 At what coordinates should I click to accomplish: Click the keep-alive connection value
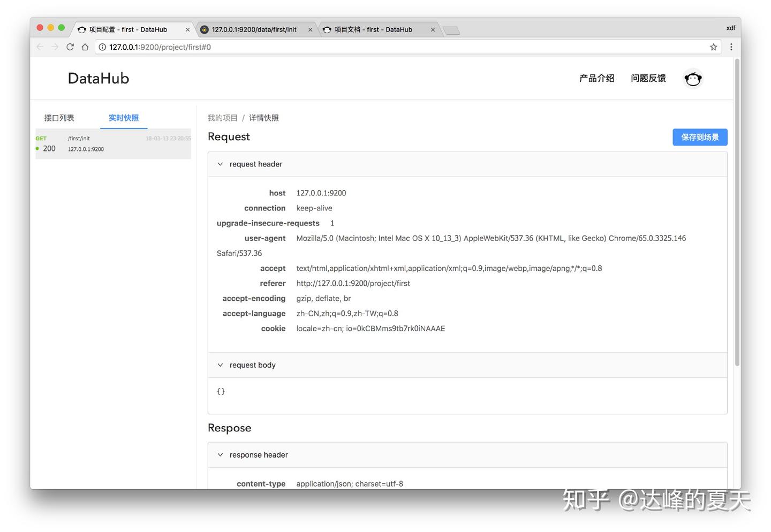(x=314, y=208)
